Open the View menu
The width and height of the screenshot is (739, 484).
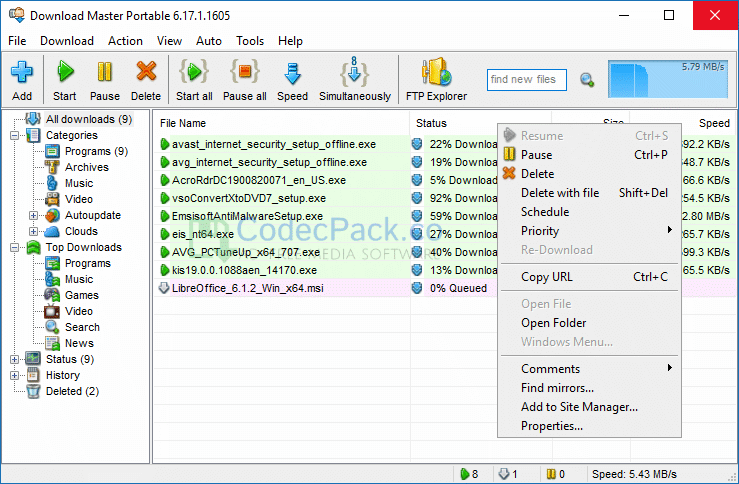(169, 41)
